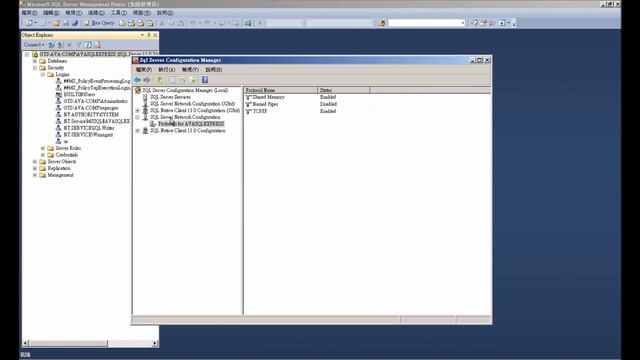Collapse the Logins folder node

pyautogui.click(x=43, y=74)
